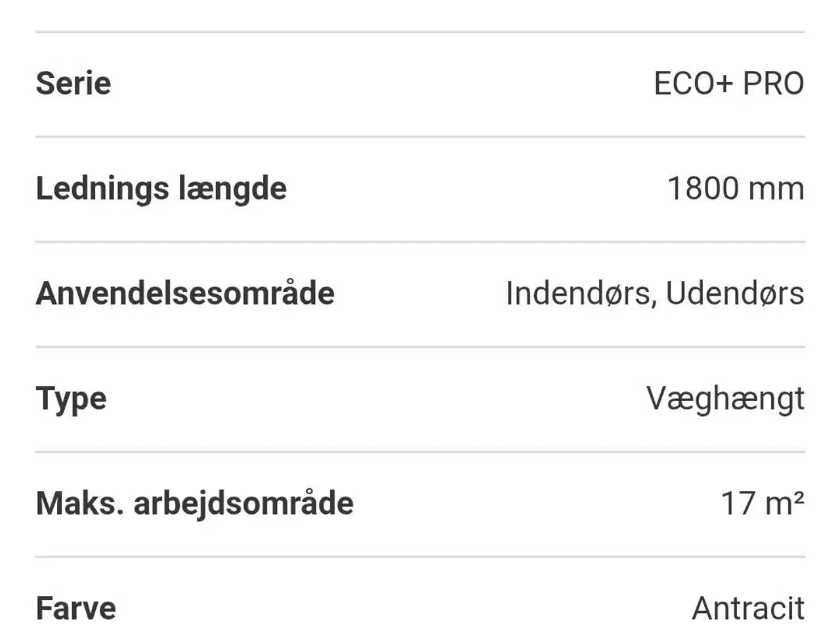
Task: Select the word ECO+ in the Serie value
Action: tap(692, 84)
